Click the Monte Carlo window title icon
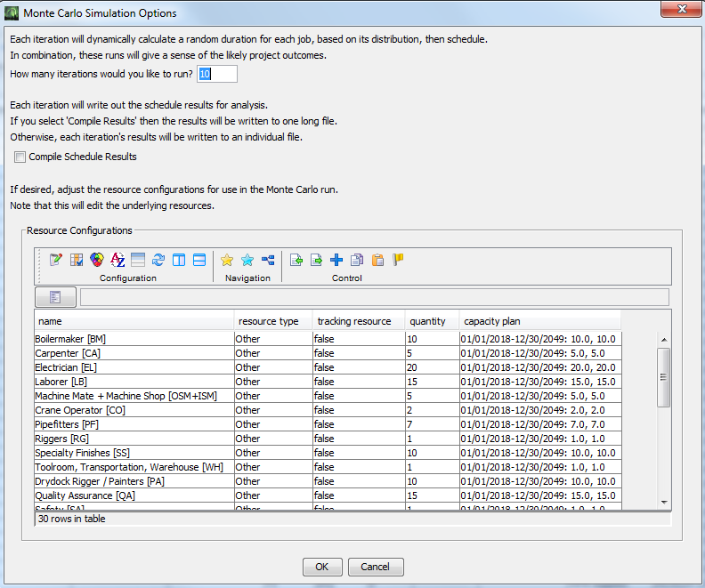This screenshot has height=588, width=705. tap(12, 13)
